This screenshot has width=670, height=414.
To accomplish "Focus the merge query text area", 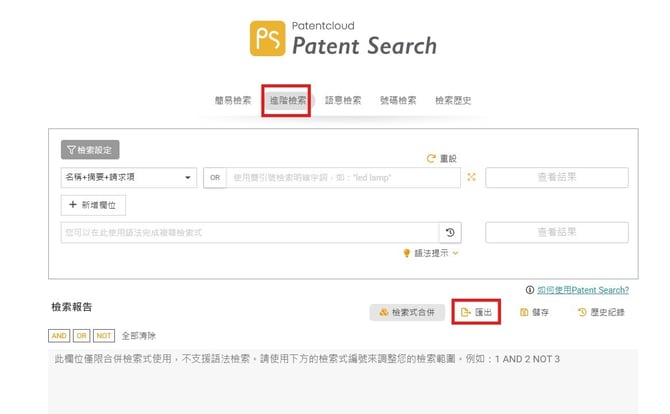I will point(343,382).
